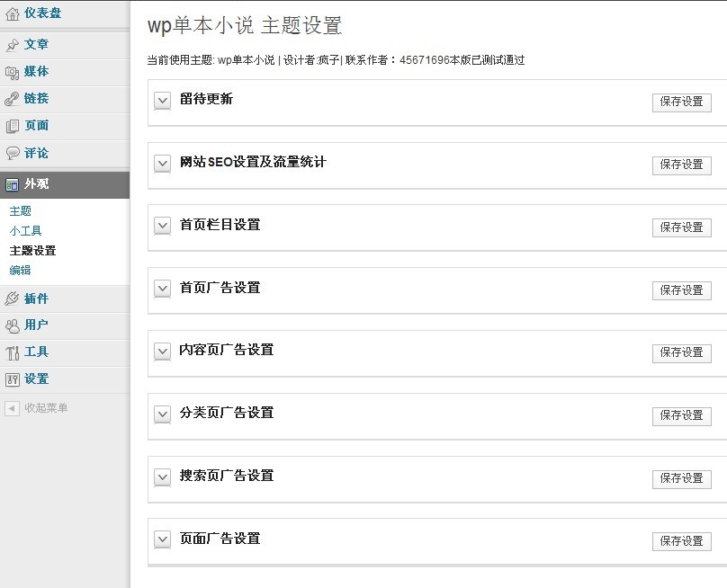Click the Plugins (插件) plug icon
727x588 pixels.
12,298
